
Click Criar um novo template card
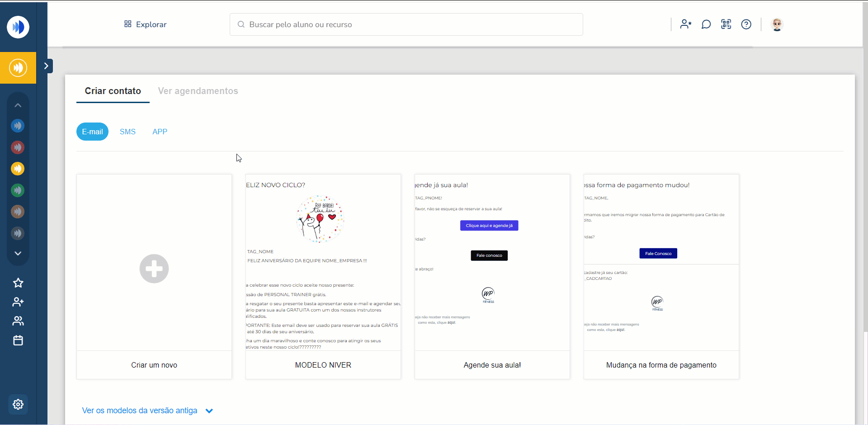coord(154,276)
